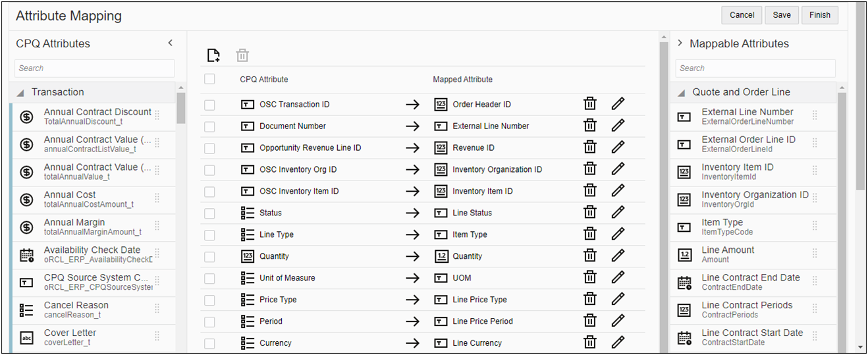Viewport: 868px width, 355px height.
Task: Delete the Price Type mapping row
Action: coord(590,300)
